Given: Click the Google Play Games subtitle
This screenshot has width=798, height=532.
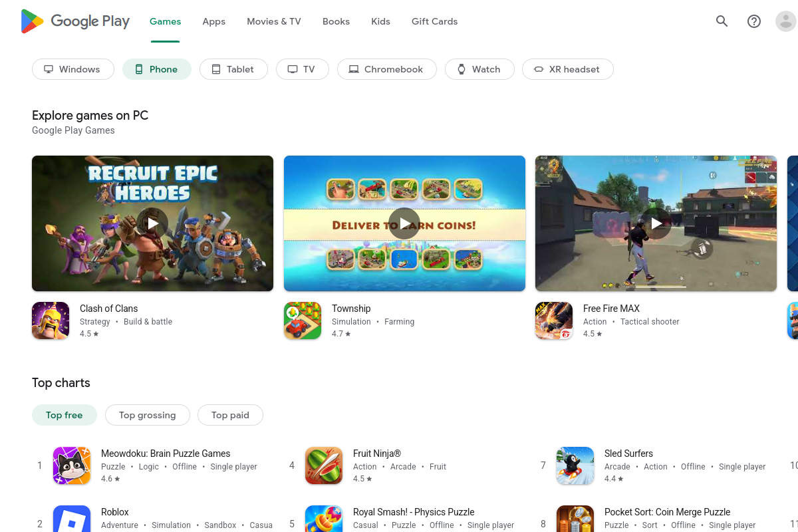Looking at the screenshot, I should point(73,130).
